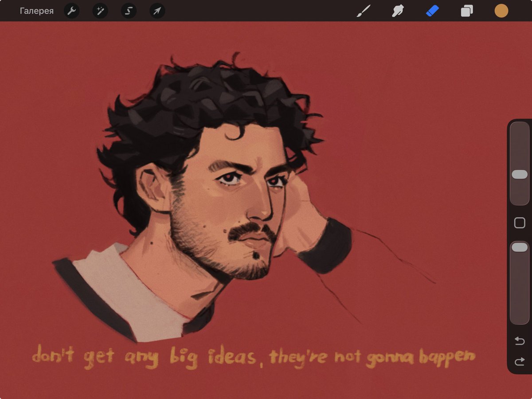
Task: Click the brush size slider handle
Action: coord(520,175)
